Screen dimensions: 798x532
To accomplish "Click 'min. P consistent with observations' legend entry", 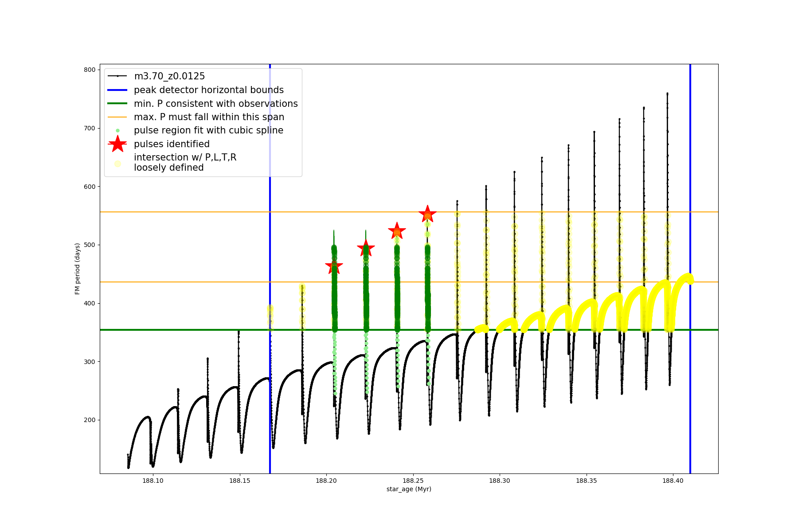I will 216,104.
